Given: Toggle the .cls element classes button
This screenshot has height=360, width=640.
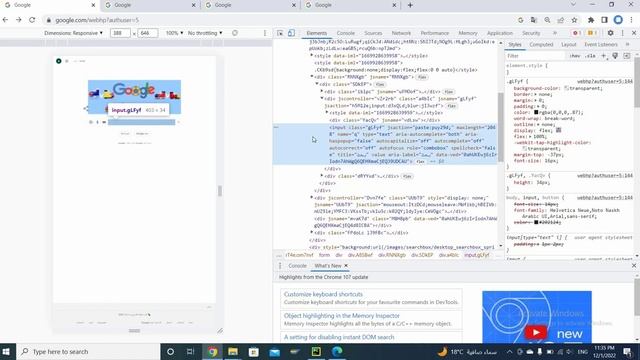Looking at the screenshot, I should pyautogui.click(x=591, y=56).
